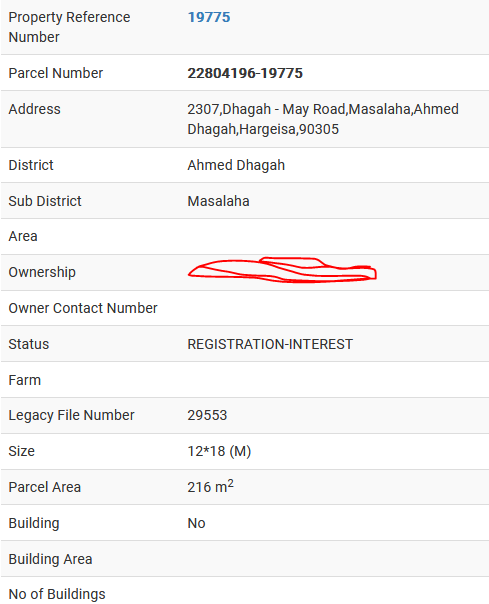Click the parcel area value 216 m²
The image size is (489, 604).
point(211,487)
